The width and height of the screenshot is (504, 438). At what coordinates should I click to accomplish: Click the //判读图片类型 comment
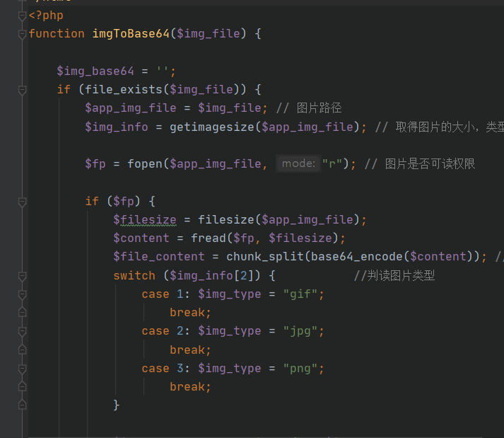point(394,276)
